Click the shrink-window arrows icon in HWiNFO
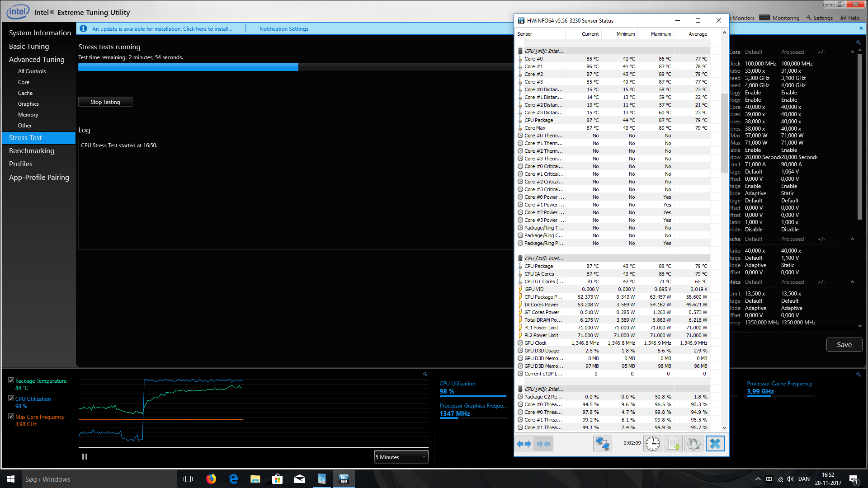Screen dimensions: 868x488 click(543, 444)
